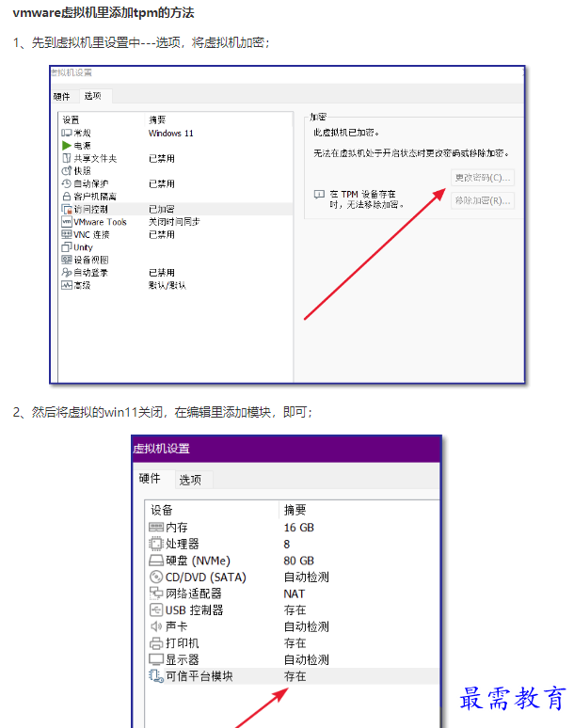Image resolution: width=574 pixels, height=728 pixels.
Task: Select the 可信平台模块 device row
Action: coord(293,676)
